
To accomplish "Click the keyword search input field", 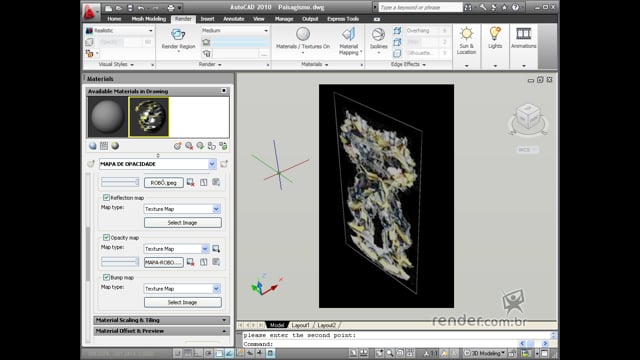I will coord(420,7).
